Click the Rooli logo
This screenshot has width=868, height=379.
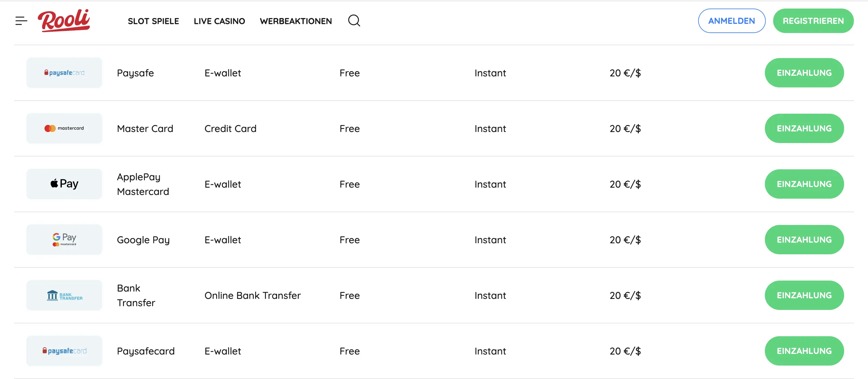pyautogui.click(x=64, y=20)
